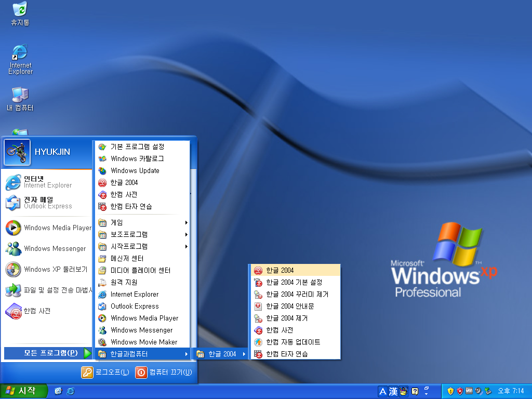This screenshot has height=399, width=532.
Task: Click the 시작 Start button
Action: tap(23, 391)
